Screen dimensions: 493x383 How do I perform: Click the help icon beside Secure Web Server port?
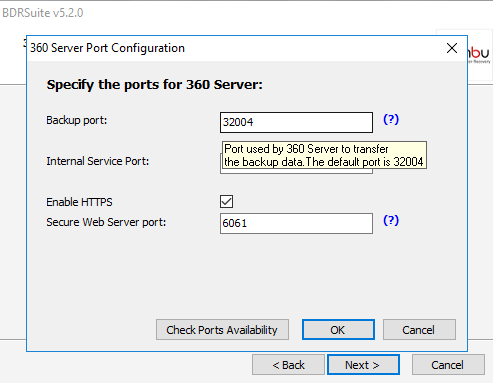pyautogui.click(x=391, y=220)
